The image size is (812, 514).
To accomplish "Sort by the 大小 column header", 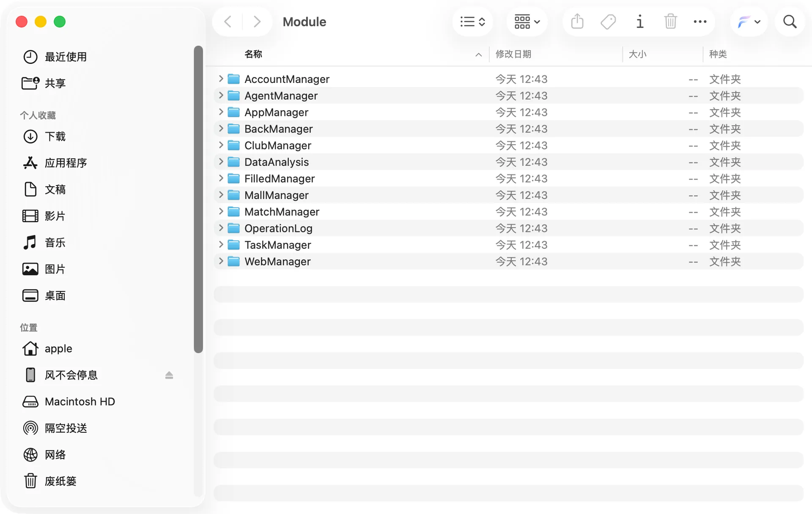I will pos(637,54).
